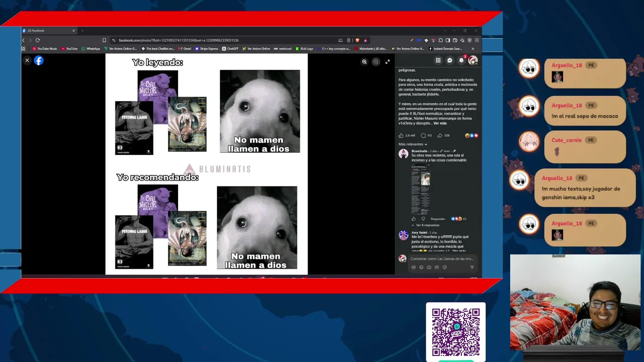Reload the Facebook page

pos(38,40)
